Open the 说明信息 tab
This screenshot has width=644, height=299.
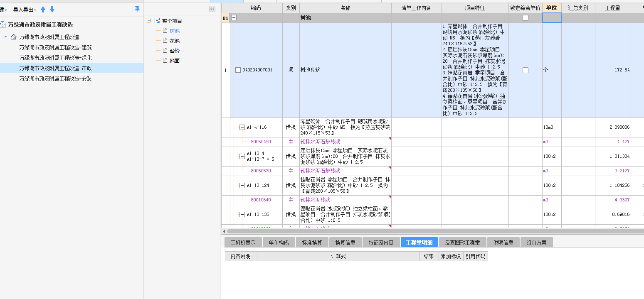[503, 243]
